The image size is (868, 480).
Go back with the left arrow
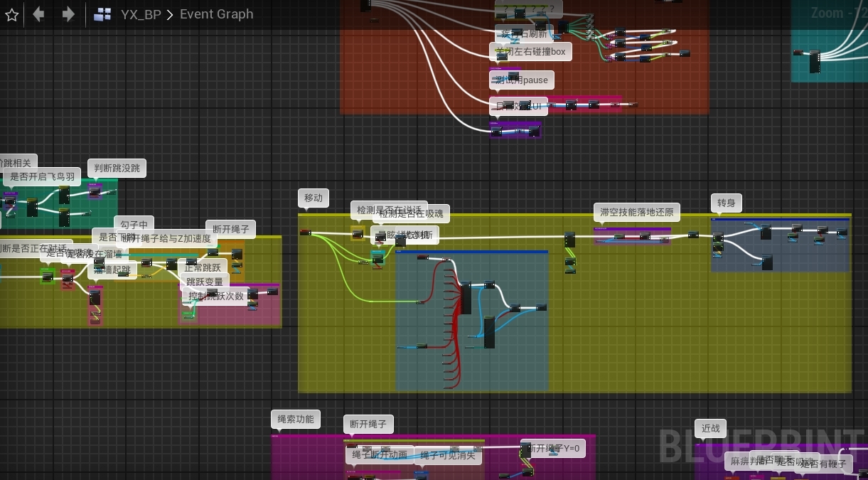click(39, 14)
